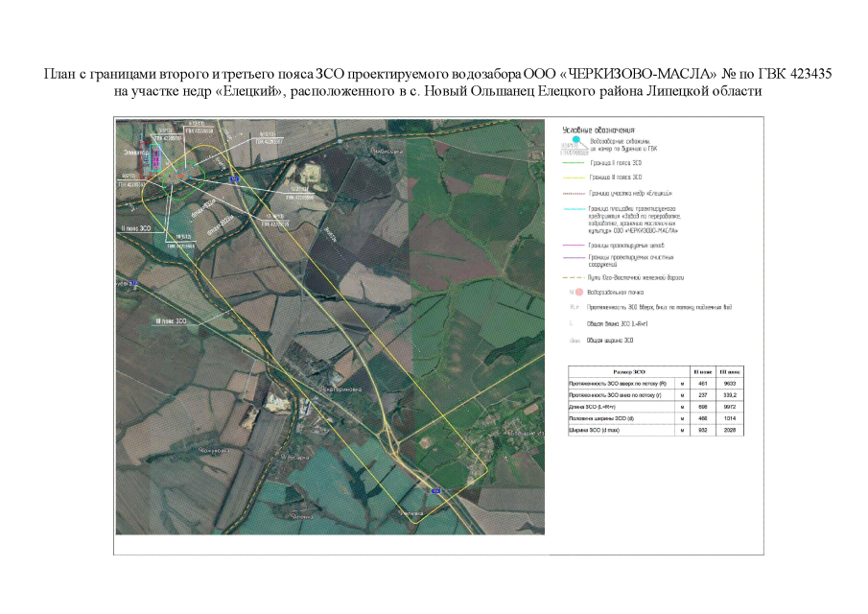
Task: Click the 'Условные обозначения' legend heading
Action: coord(598,130)
